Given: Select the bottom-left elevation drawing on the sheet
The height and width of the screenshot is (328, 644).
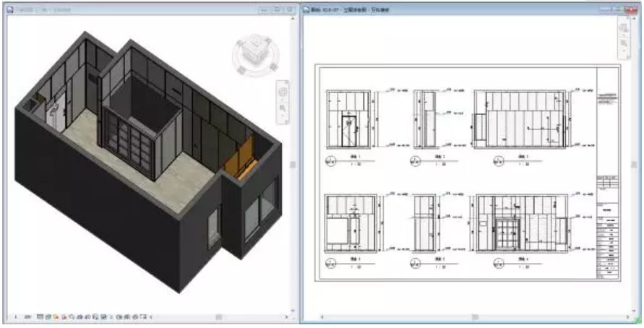Looking at the screenshot, I should pos(351,223).
